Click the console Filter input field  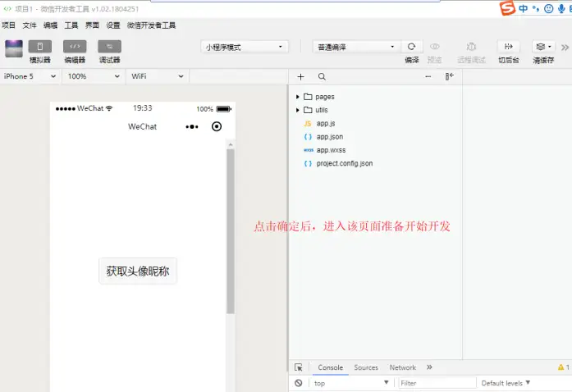[x=437, y=383]
